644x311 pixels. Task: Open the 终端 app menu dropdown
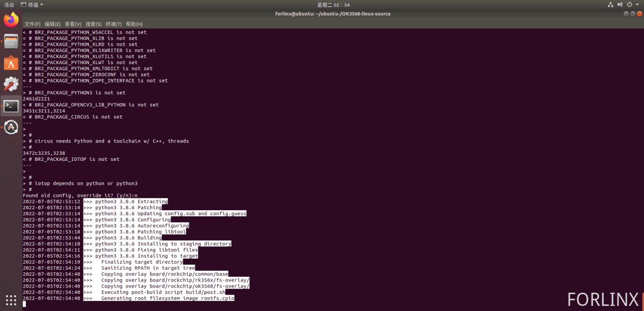[x=32, y=5]
